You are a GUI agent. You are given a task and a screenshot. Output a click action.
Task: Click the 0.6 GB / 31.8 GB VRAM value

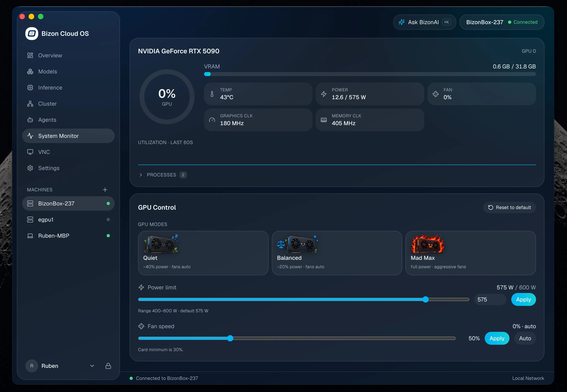pyautogui.click(x=514, y=67)
